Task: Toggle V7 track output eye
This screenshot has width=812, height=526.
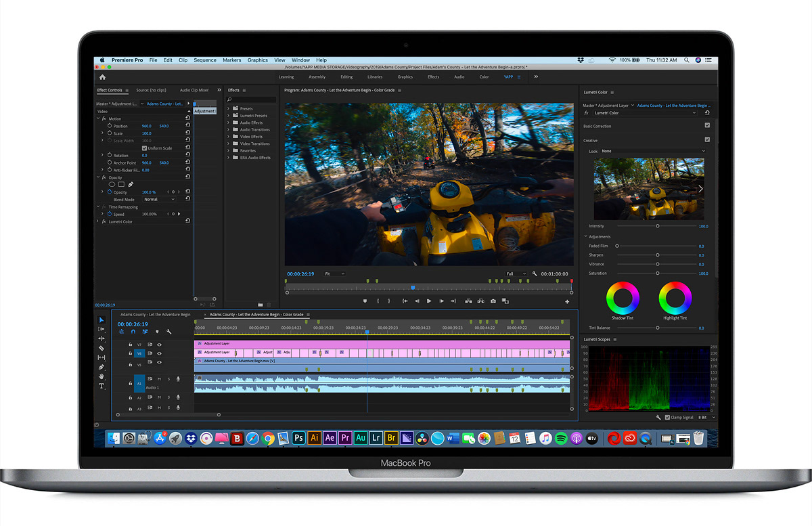Action: [x=159, y=345]
